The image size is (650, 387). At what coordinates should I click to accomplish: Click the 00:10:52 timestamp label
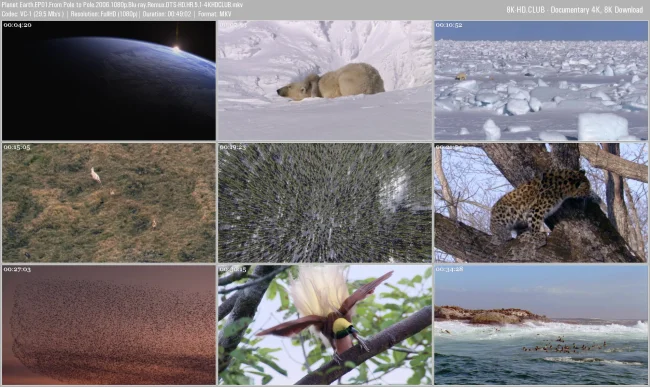(449, 25)
